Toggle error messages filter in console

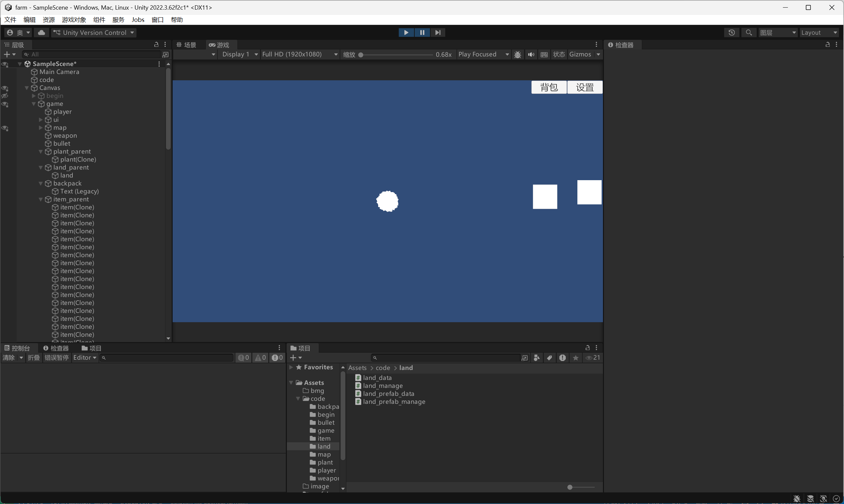tap(277, 358)
